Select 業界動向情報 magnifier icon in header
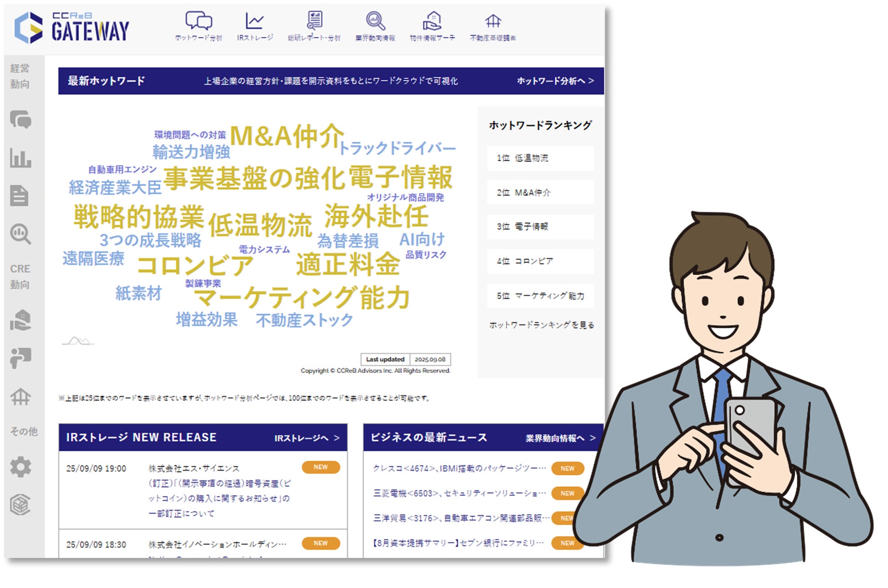 coord(375,21)
